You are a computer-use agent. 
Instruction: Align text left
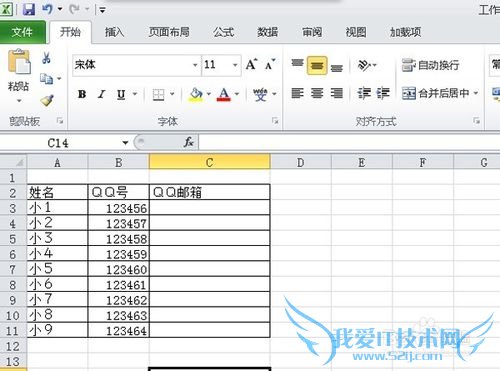click(297, 93)
